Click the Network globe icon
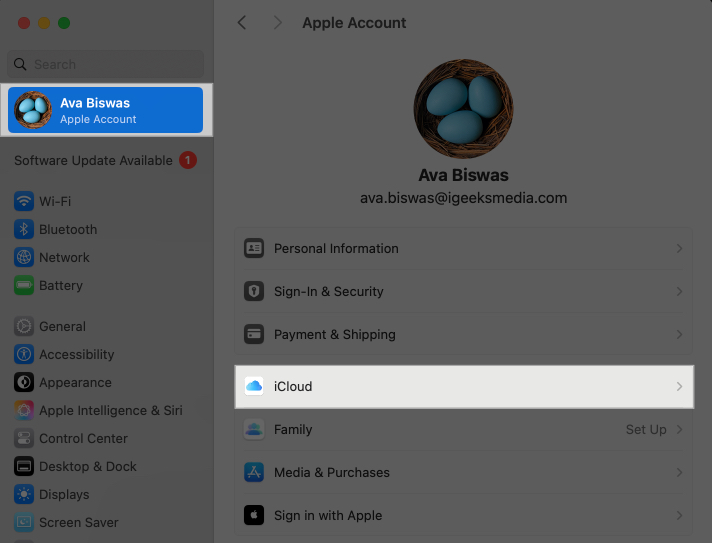712x543 pixels. click(x=24, y=257)
